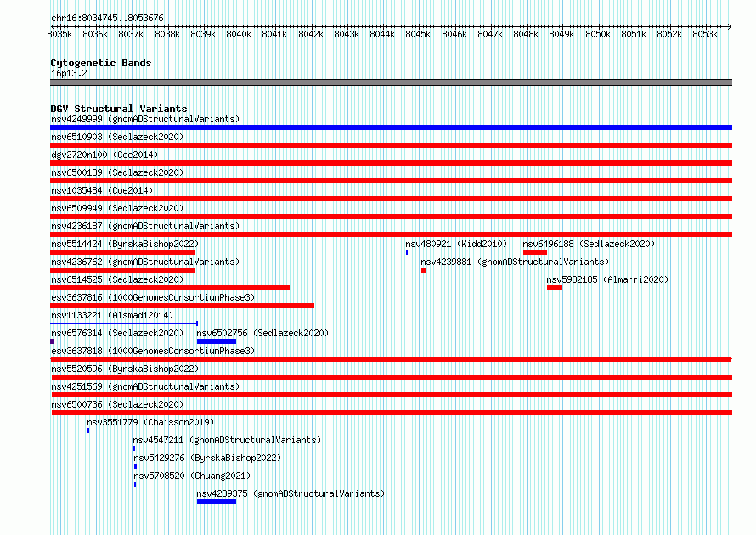Click the small purple nsv6576314 marker
This screenshot has height=535, width=756.
coord(52,341)
